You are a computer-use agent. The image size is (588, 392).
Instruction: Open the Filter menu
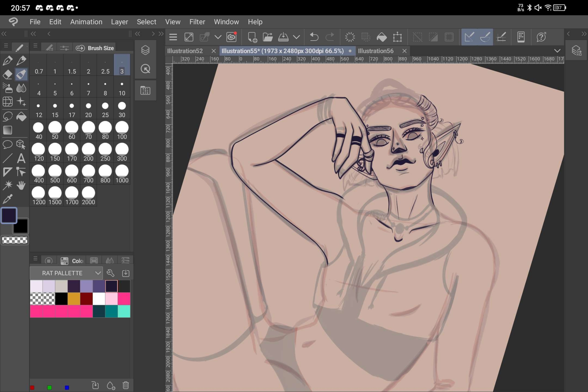pos(197,22)
